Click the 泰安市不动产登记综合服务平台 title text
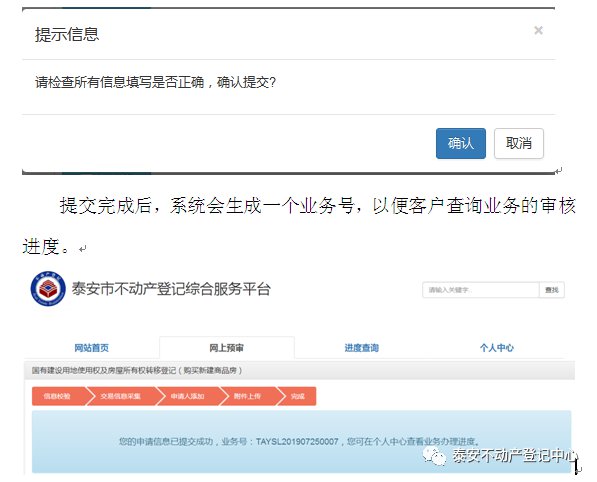 (x=171, y=289)
